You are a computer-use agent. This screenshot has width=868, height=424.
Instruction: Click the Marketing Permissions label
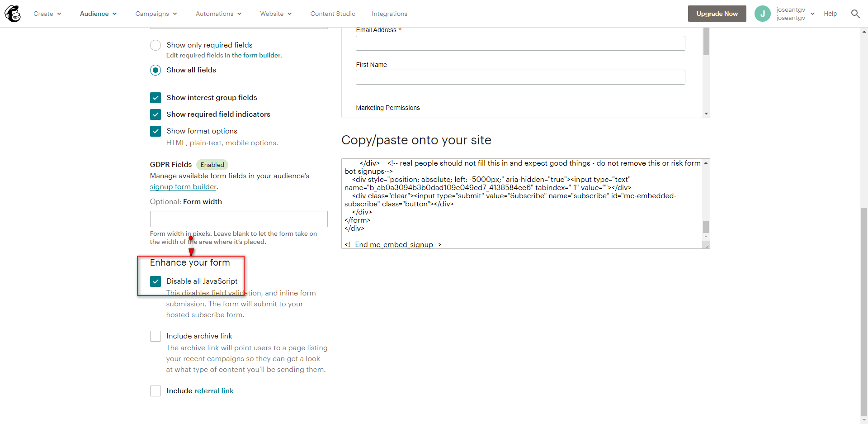(x=388, y=108)
